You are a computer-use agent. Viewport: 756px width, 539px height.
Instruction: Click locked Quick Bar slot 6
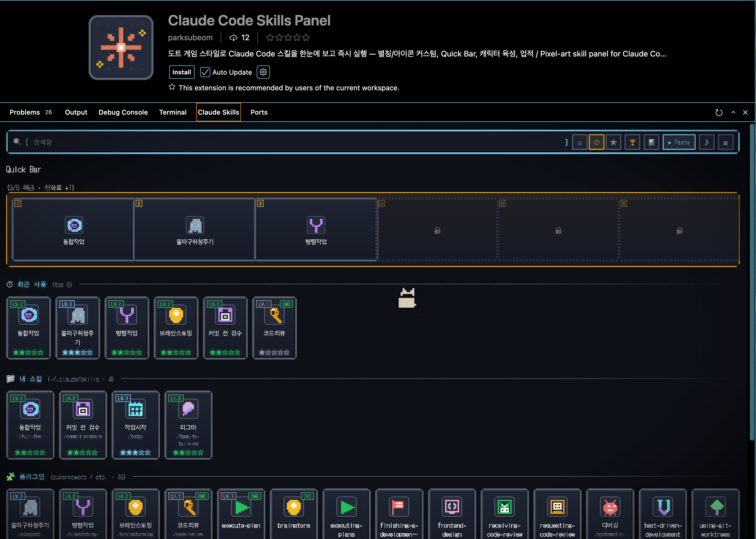(x=679, y=229)
